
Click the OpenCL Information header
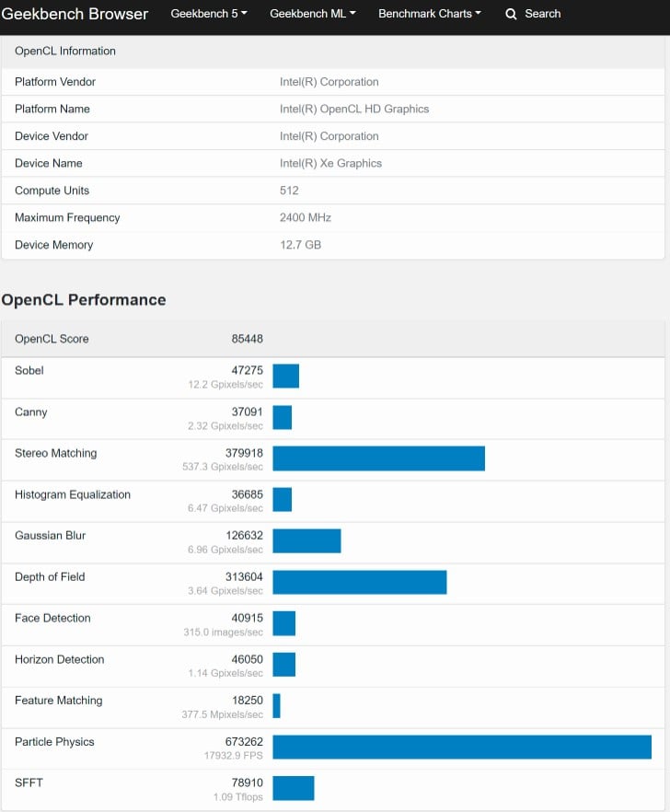tap(65, 51)
